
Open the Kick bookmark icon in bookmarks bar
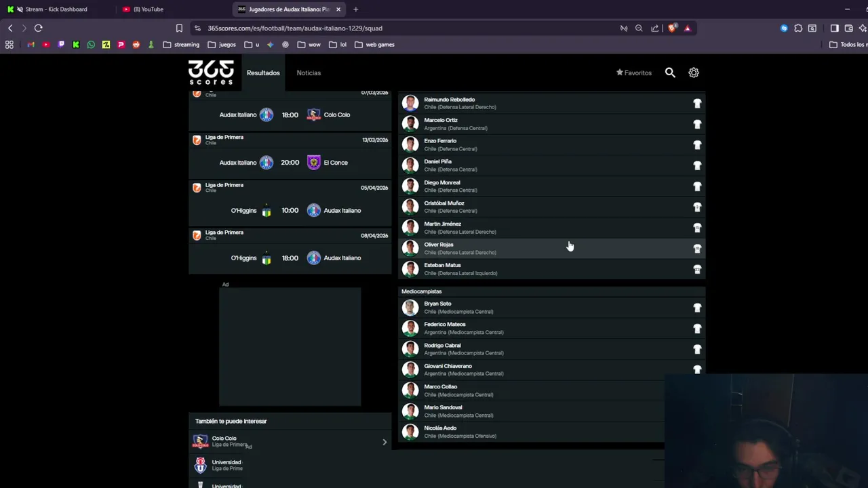pos(76,45)
